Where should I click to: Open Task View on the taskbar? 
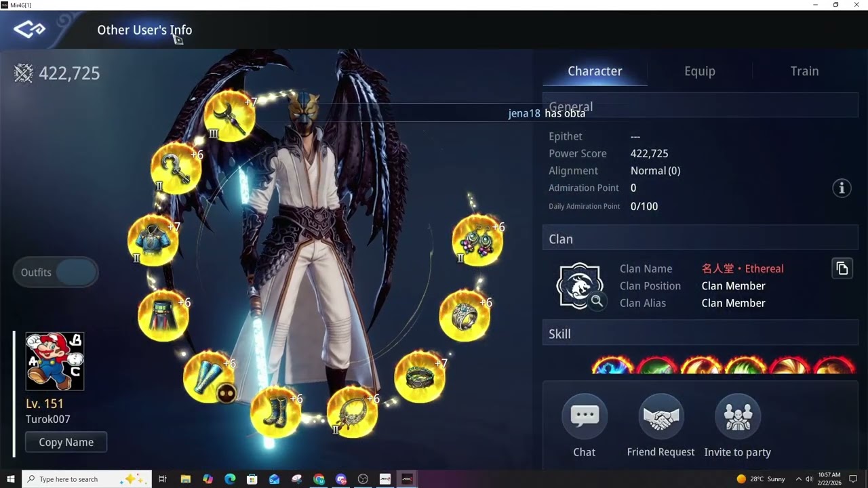pos(163,479)
